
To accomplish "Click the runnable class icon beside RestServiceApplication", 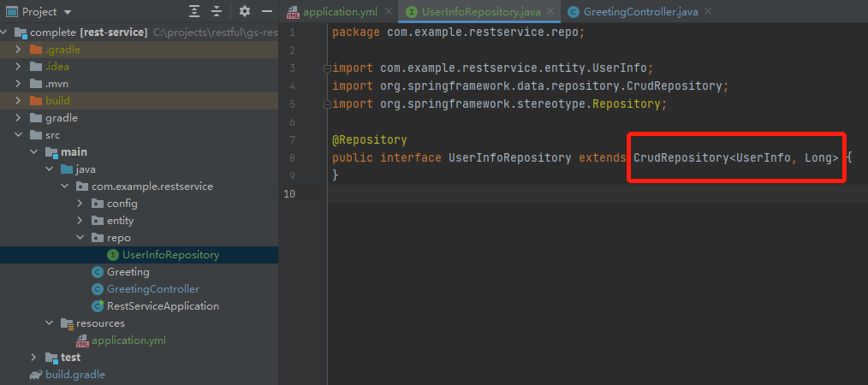I will tap(98, 306).
